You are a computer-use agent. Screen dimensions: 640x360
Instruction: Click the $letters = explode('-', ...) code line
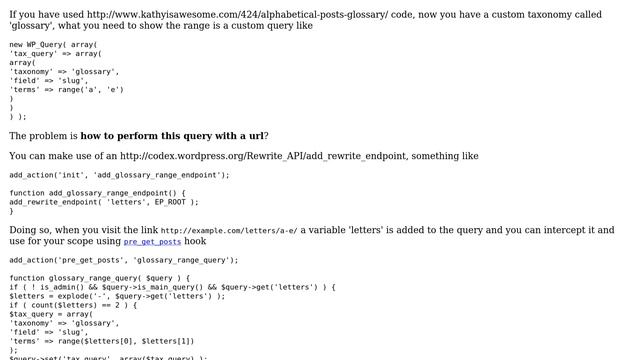pyautogui.click(x=117, y=296)
